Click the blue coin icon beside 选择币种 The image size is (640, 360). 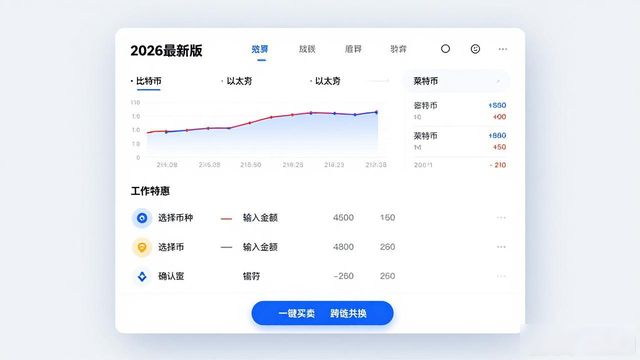point(142,218)
